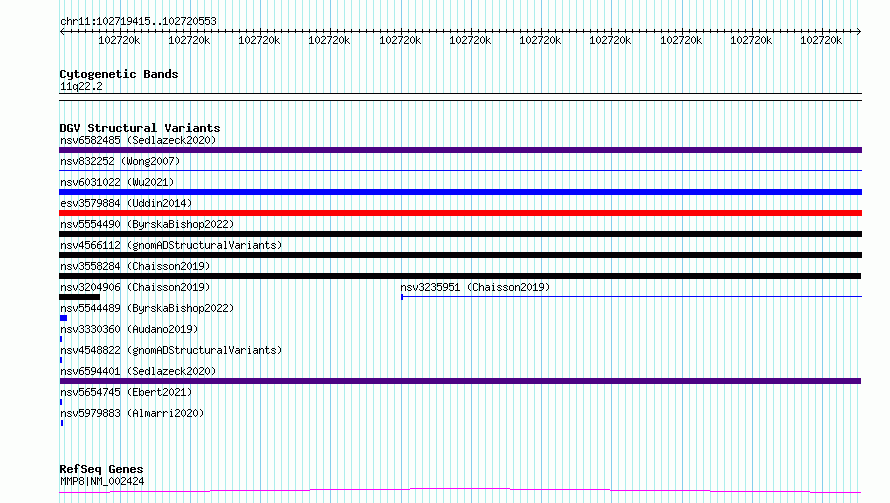Open variant nsv3204906 (Chaisson2019) label
This screenshot has height=503, width=890.
[135, 287]
